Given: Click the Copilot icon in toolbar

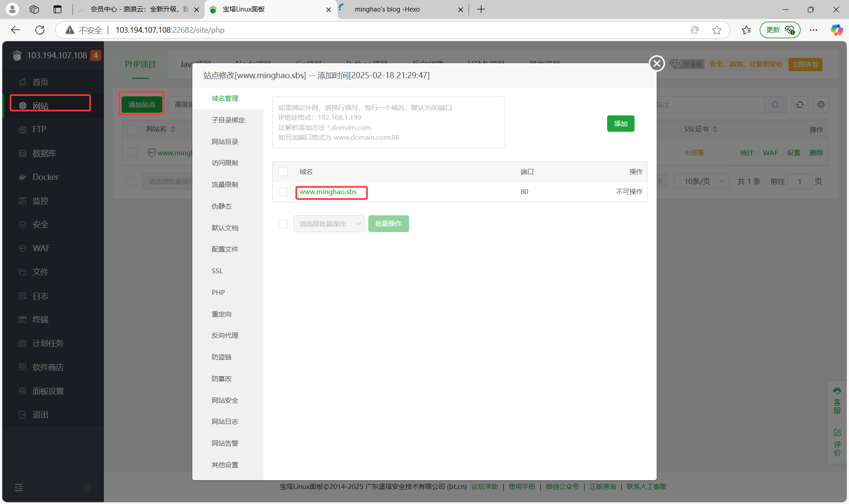Looking at the screenshot, I should point(836,30).
